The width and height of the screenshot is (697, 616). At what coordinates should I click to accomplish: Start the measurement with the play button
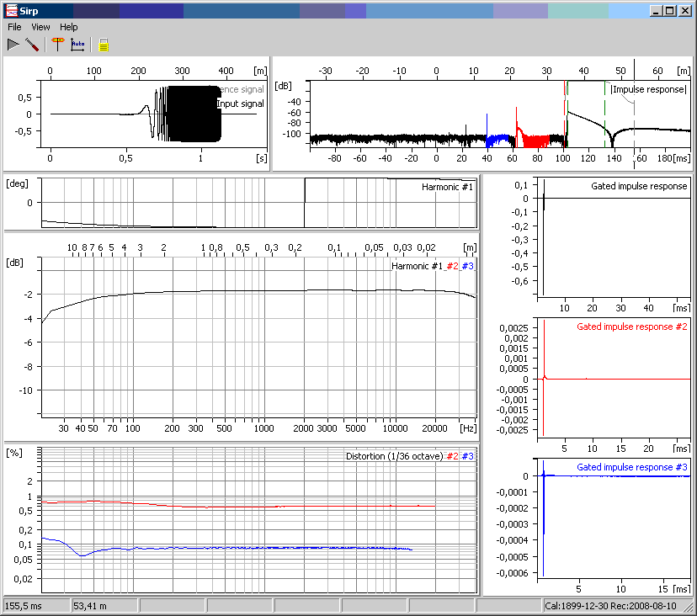13,45
